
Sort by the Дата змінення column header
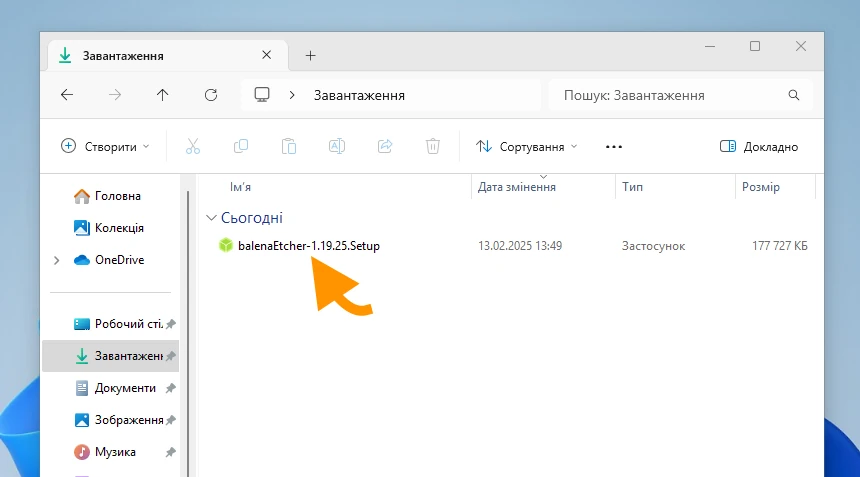coord(517,187)
